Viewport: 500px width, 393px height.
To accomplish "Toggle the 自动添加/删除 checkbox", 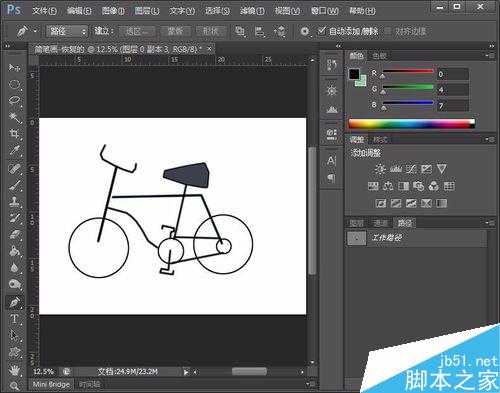I will 321,31.
